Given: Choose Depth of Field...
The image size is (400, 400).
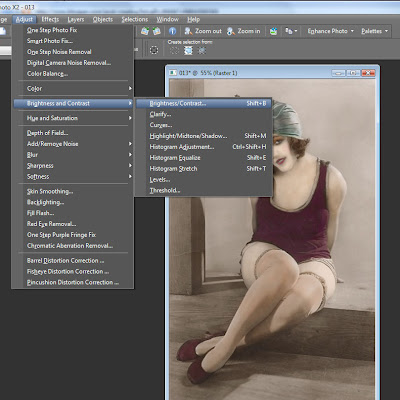Looking at the screenshot, I should (x=73, y=133).
